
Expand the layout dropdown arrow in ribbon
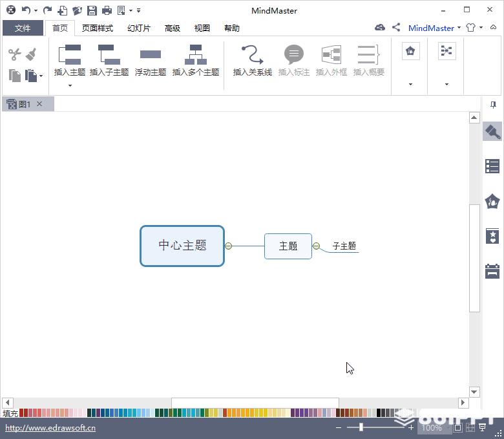pyautogui.click(x=446, y=84)
